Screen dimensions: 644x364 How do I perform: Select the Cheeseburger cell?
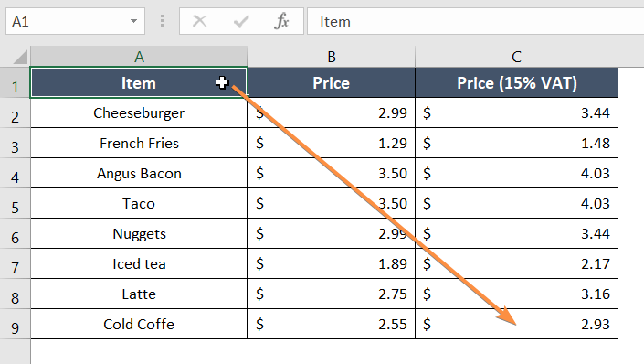coord(139,112)
